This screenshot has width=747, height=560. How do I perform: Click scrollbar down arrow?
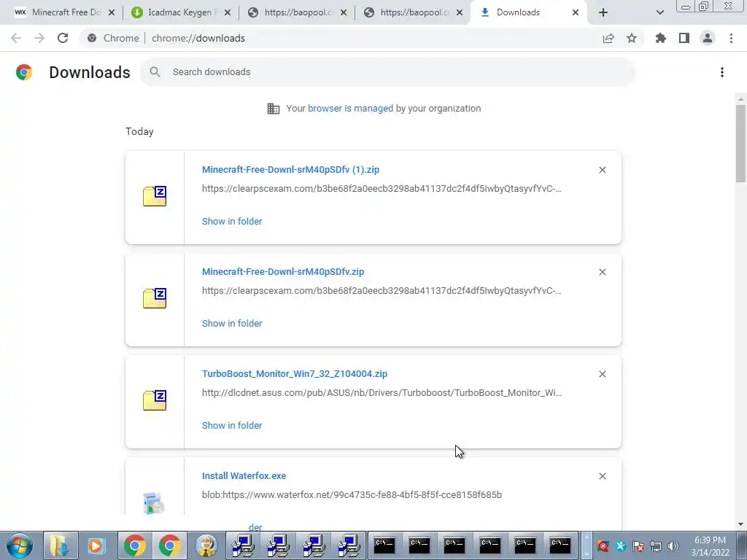[740, 524]
